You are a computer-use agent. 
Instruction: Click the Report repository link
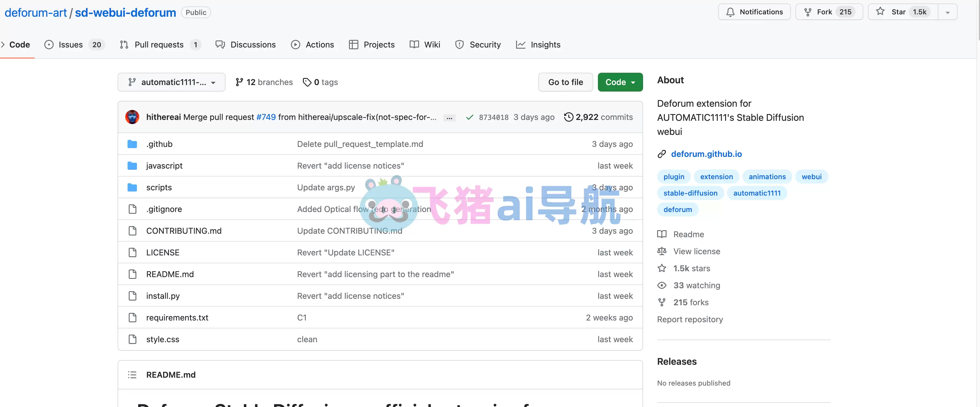click(x=690, y=319)
